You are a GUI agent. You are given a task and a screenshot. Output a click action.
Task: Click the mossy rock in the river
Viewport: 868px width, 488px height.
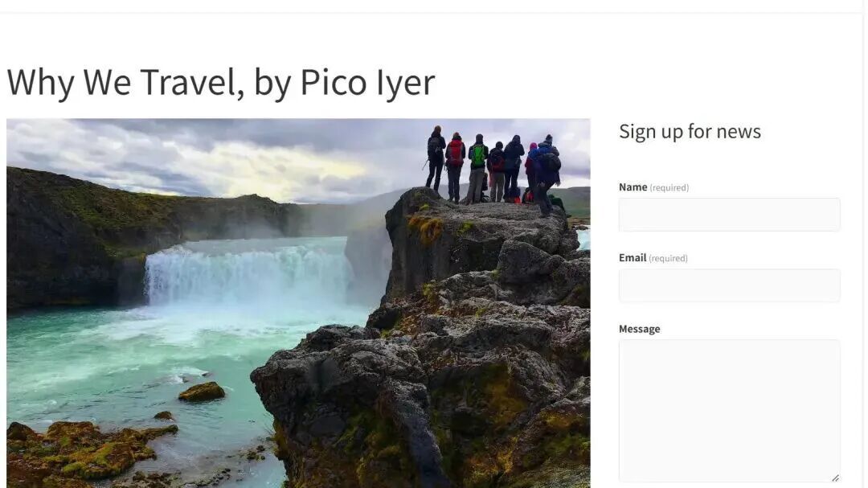(x=202, y=392)
